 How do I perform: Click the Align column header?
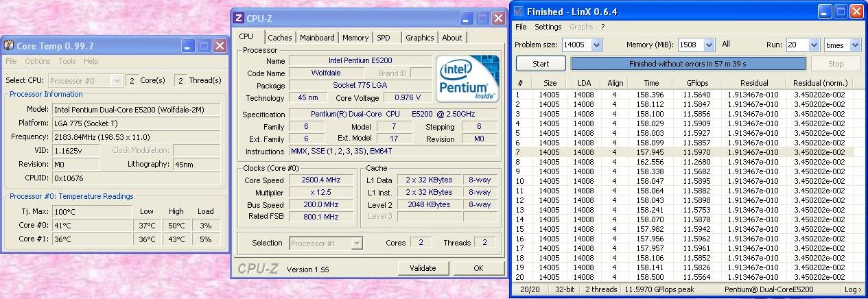615,83
